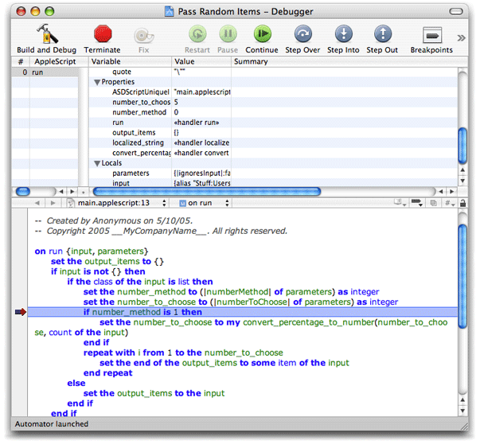Select the 'parameters' local variable row

(273, 173)
